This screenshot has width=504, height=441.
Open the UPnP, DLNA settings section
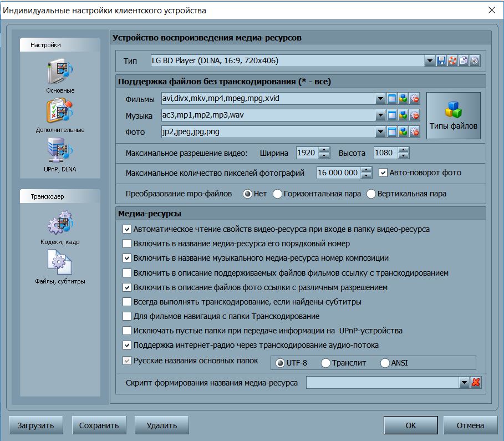coord(60,154)
